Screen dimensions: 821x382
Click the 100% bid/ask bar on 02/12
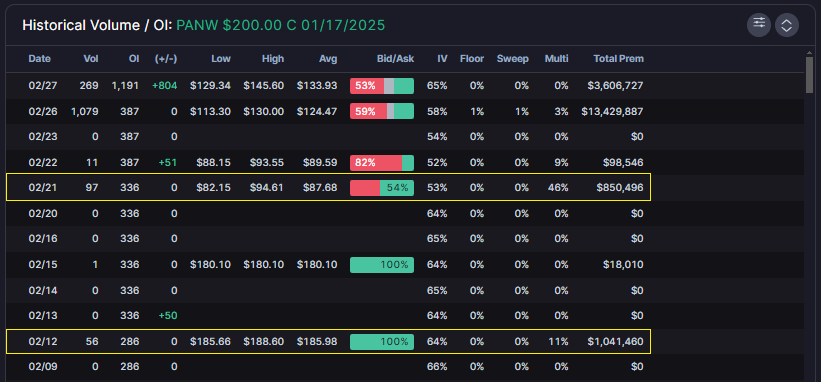(x=382, y=342)
